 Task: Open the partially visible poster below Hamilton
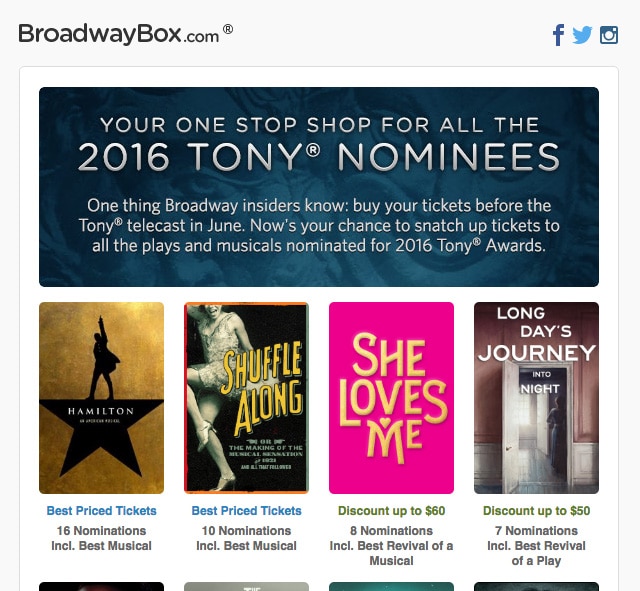coord(102,587)
